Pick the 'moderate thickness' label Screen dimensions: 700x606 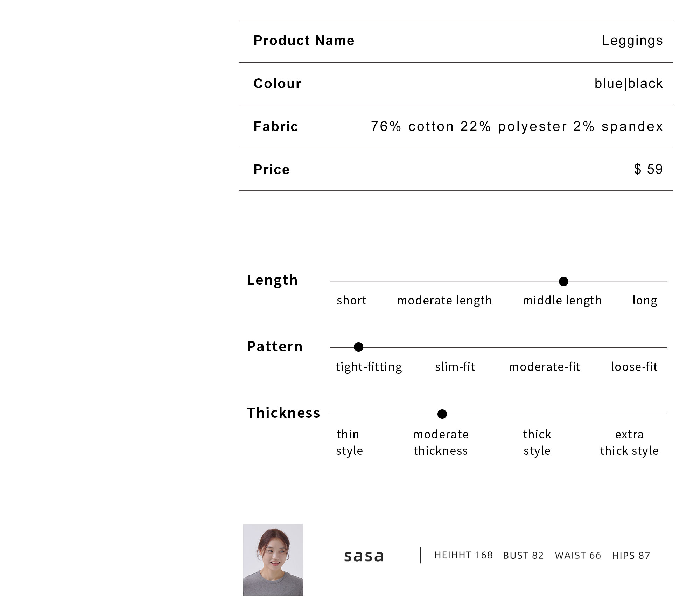coord(441,443)
